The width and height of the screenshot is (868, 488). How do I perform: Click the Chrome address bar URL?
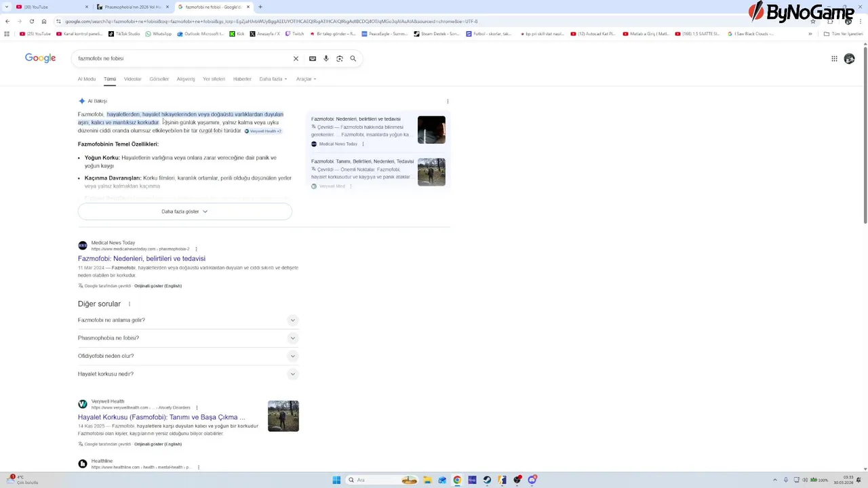pos(271,21)
